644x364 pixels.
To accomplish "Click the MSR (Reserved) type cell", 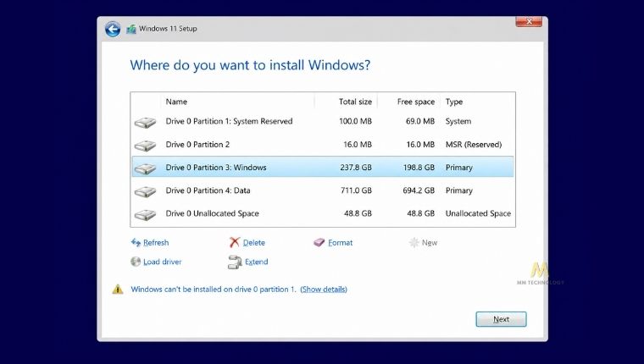I will tap(474, 145).
